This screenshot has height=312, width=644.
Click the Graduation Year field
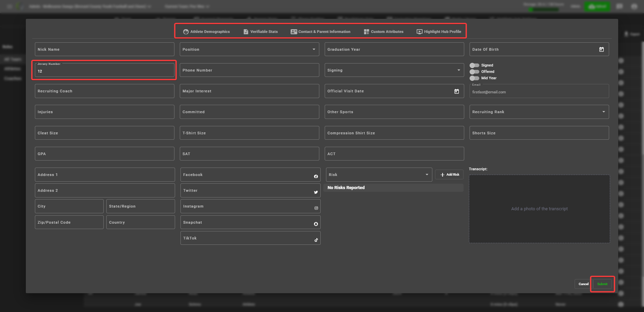click(394, 49)
